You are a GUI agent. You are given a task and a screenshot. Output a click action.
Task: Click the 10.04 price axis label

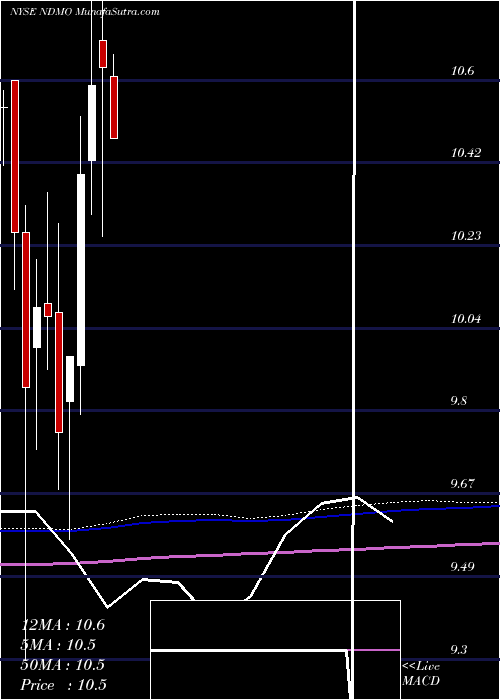pos(466,319)
